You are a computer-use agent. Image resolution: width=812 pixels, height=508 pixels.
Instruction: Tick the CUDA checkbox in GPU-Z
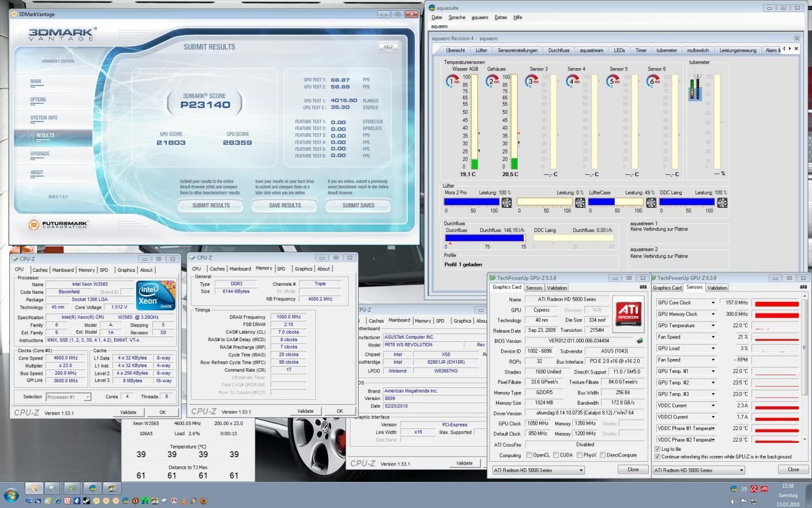coord(556,455)
